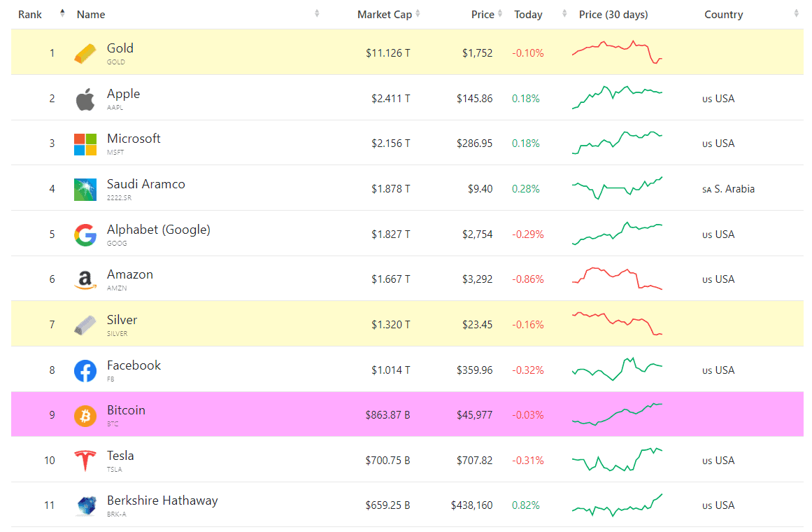Click the Apple logo icon
The width and height of the screenshot is (812, 532).
85,99
